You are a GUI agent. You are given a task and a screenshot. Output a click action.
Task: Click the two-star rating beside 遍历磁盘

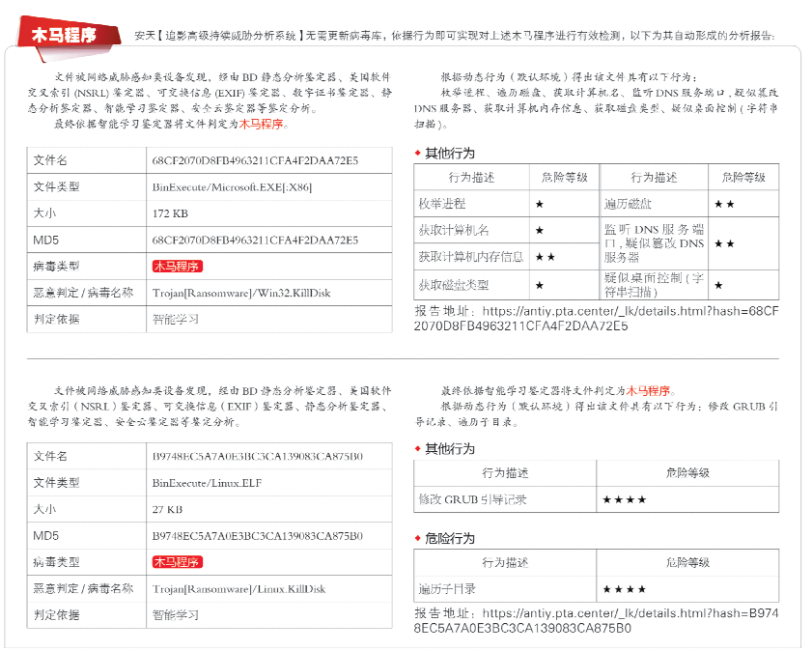click(x=724, y=204)
